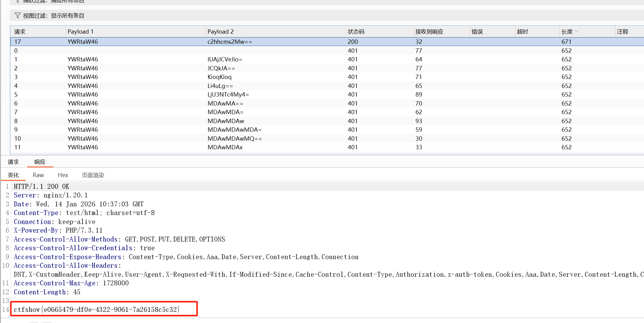
Task: Toggle sort arrow on 长度 column
Action: (x=577, y=31)
